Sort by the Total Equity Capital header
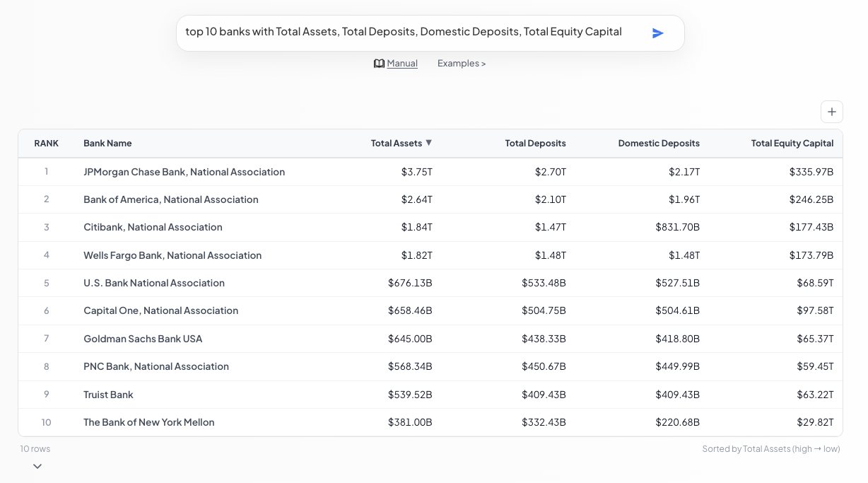The width and height of the screenshot is (868, 483). [792, 144]
